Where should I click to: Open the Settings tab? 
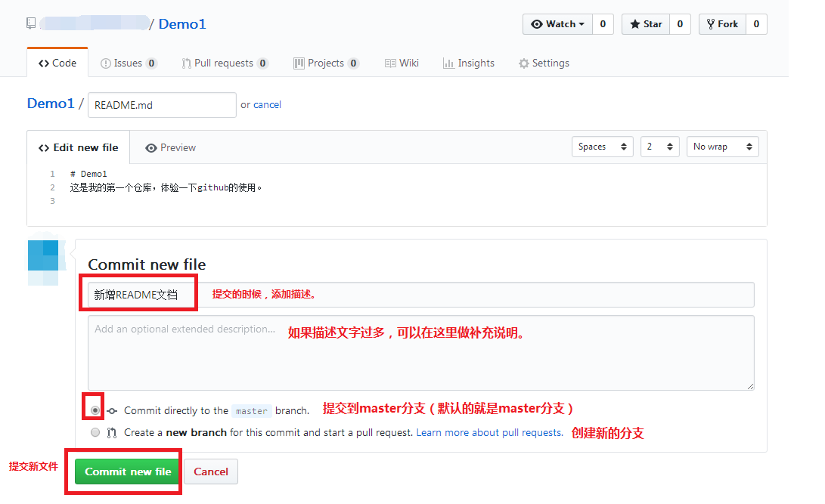point(544,63)
